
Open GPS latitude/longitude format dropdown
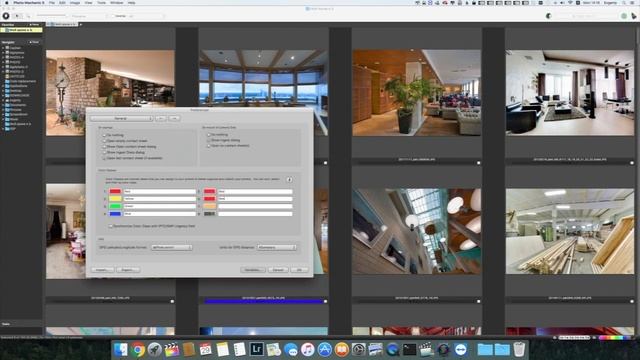pos(171,247)
